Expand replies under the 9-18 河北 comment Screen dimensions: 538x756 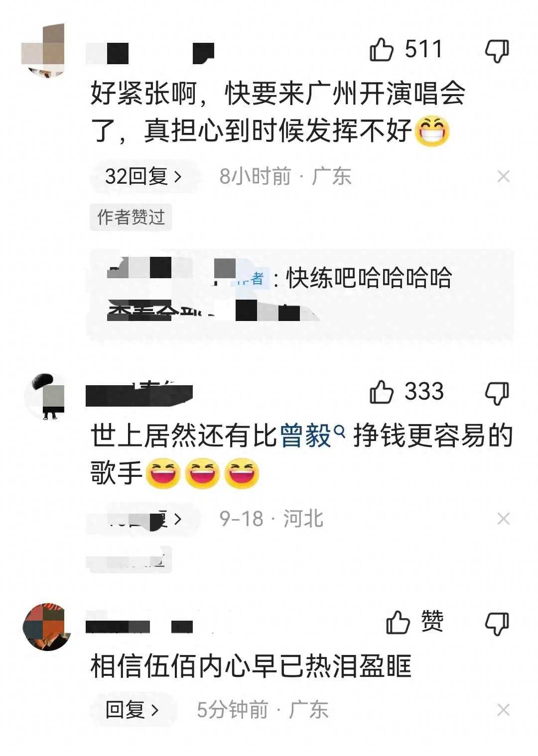pyautogui.click(x=143, y=519)
